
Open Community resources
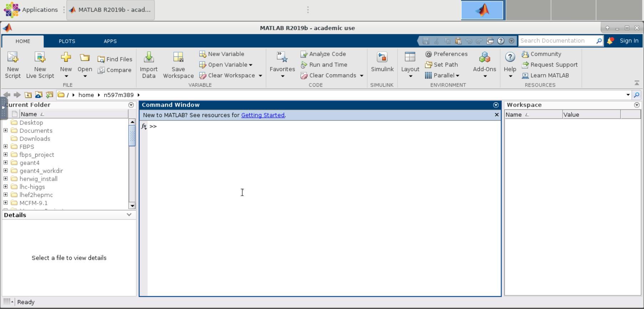[541, 54]
